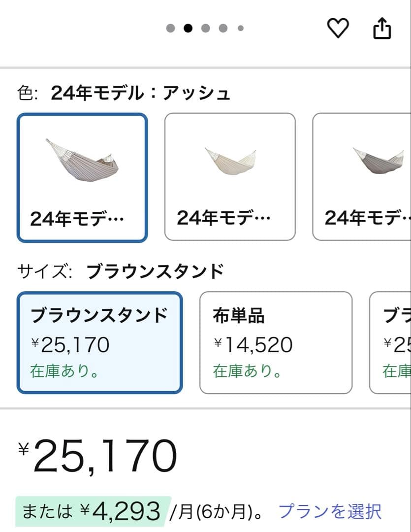Tap the ¥4,293 monthly installment badge
Image resolution: width=411 pixels, height=532 pixels.
point(94,511)
